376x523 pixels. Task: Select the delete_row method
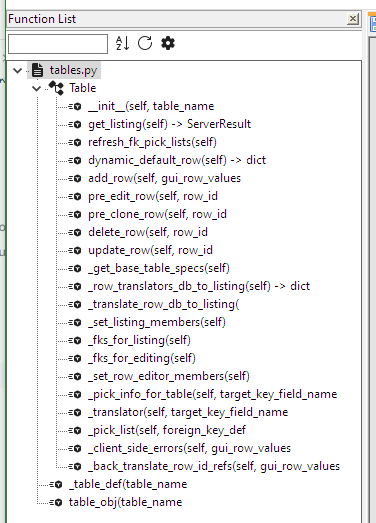(x=148, y=232)
